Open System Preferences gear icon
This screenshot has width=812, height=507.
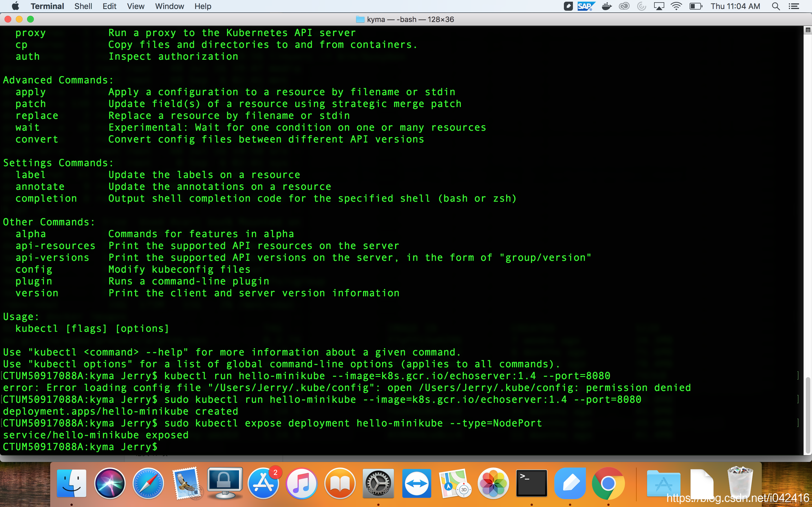point(378,484)
